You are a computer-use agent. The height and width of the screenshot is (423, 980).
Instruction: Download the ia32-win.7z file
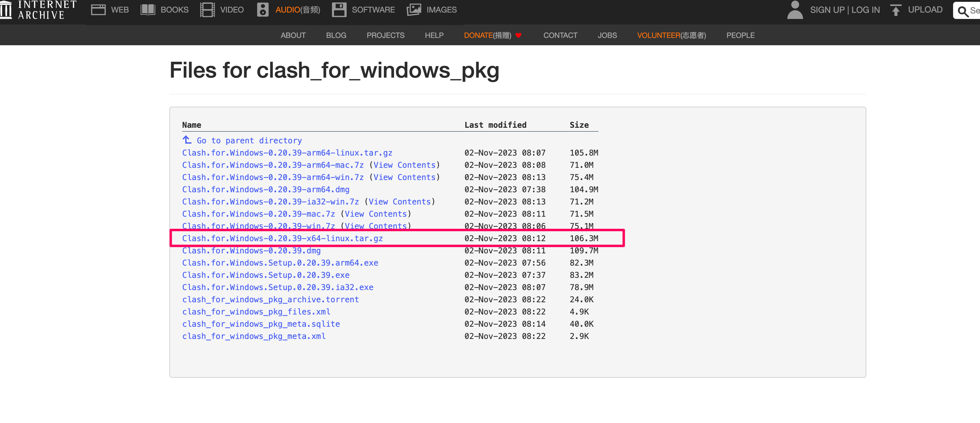tap(271, 202)
